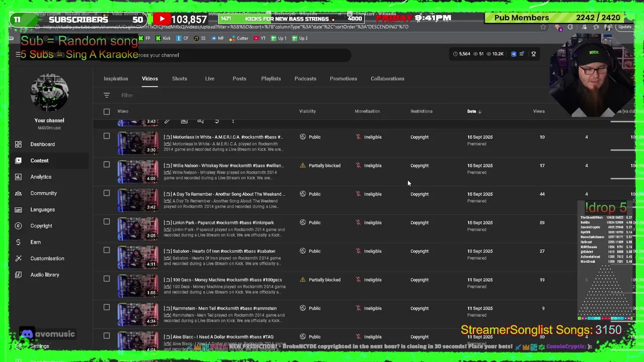The image size is (644, 362).
Task: Open the Up 1 bookmark
Action: (x=279, y=38)
